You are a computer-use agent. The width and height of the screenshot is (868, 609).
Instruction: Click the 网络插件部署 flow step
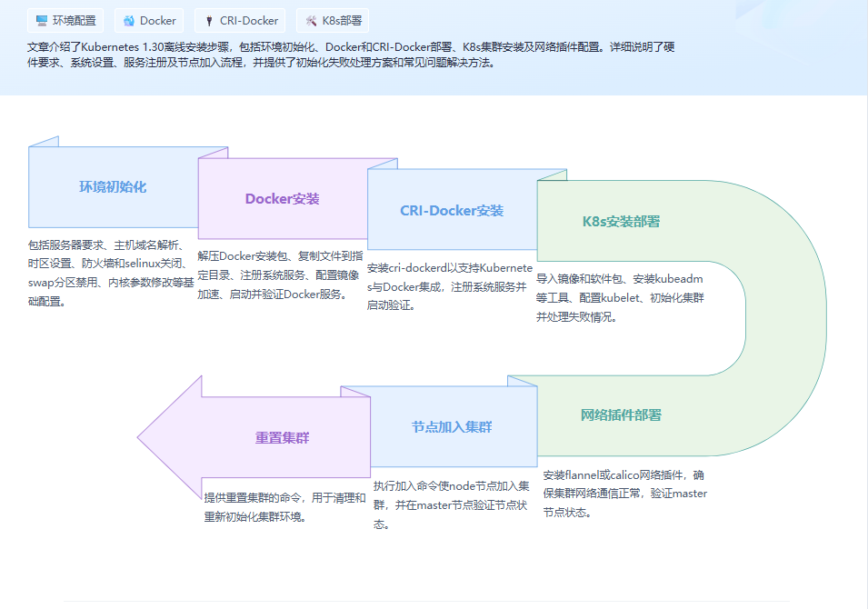tap(621, 415)
